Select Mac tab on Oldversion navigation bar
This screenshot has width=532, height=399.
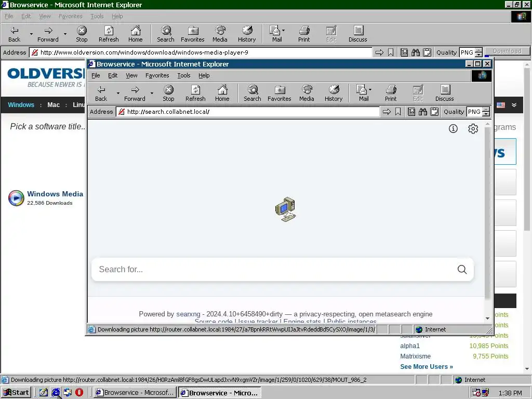(x=54, y=105)
